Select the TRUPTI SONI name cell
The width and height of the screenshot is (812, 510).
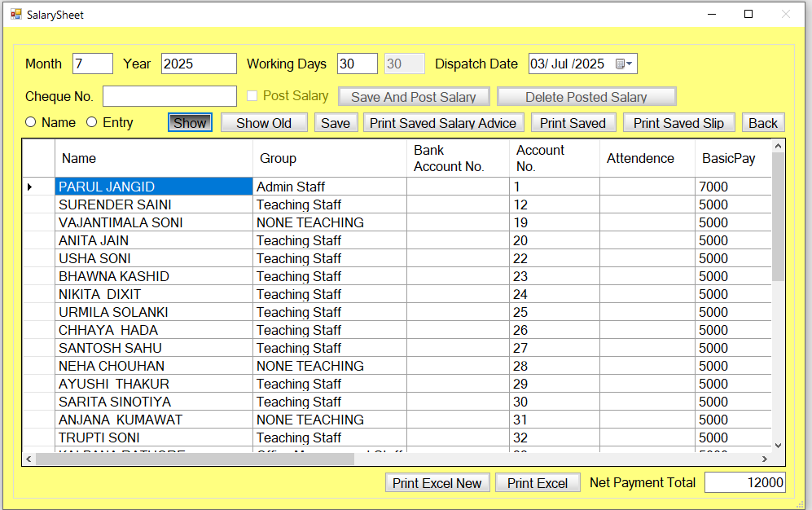point(154,437)
